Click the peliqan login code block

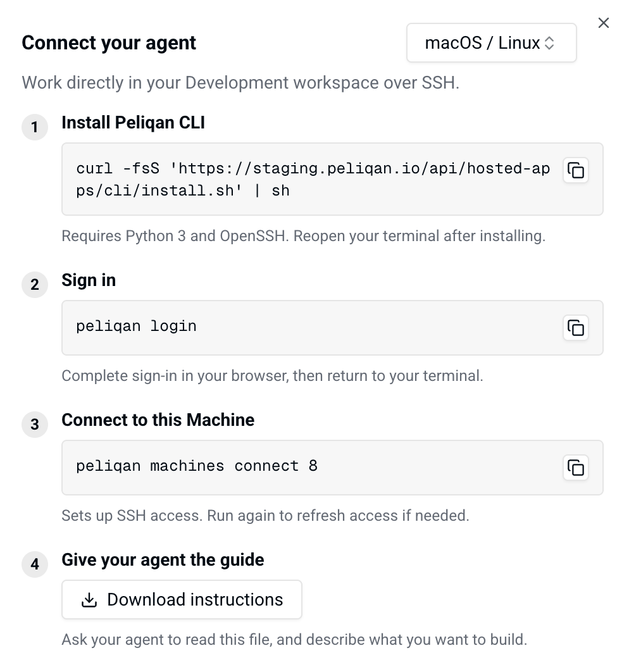[332, 328]
